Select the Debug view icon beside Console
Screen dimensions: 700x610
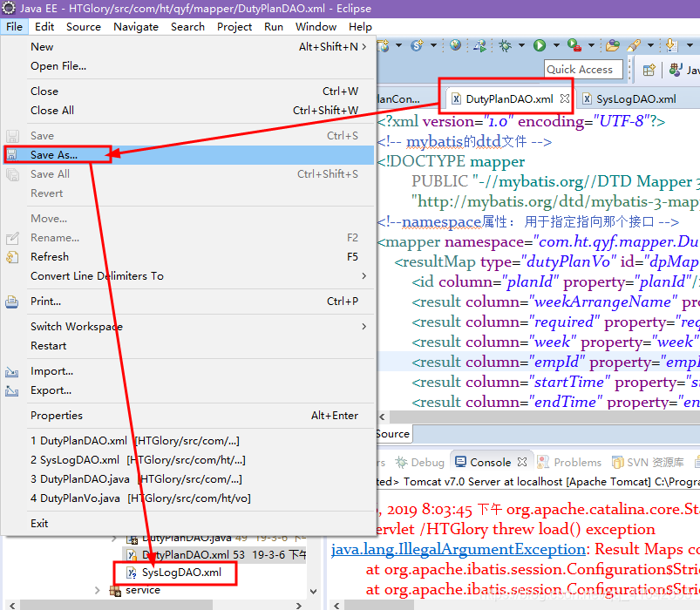[x=403, y=462]
